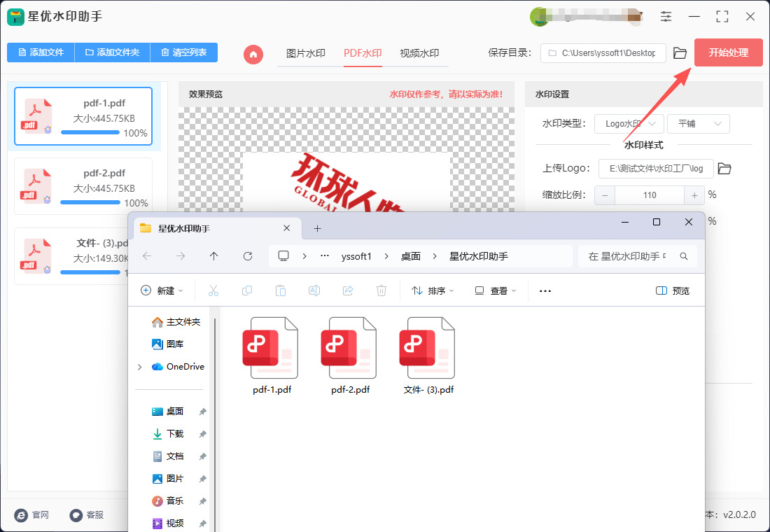This screenshot has height=532, width=770.
Task: Click the 星优水印助手 app logo icon
Action: tap(15, 17)
